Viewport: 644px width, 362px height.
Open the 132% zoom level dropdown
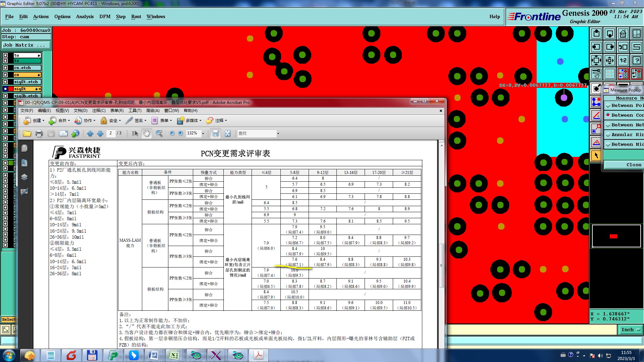[x=203, y=133]
